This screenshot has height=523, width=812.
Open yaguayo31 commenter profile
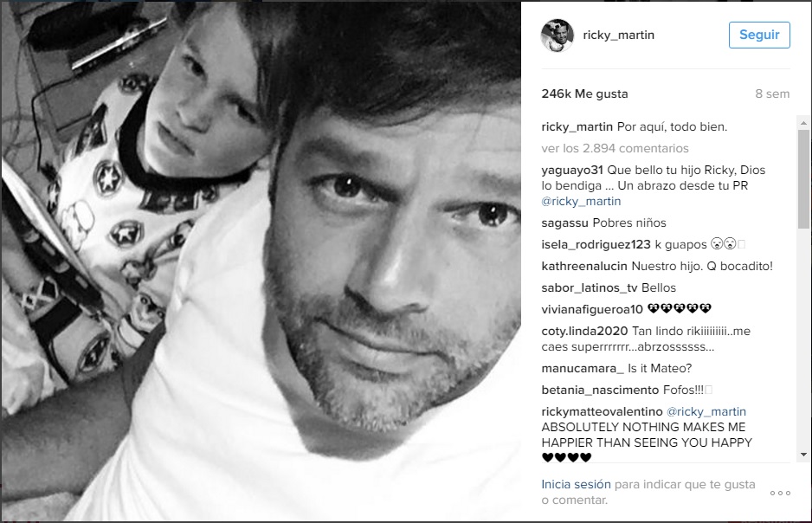tap(571, 171)
